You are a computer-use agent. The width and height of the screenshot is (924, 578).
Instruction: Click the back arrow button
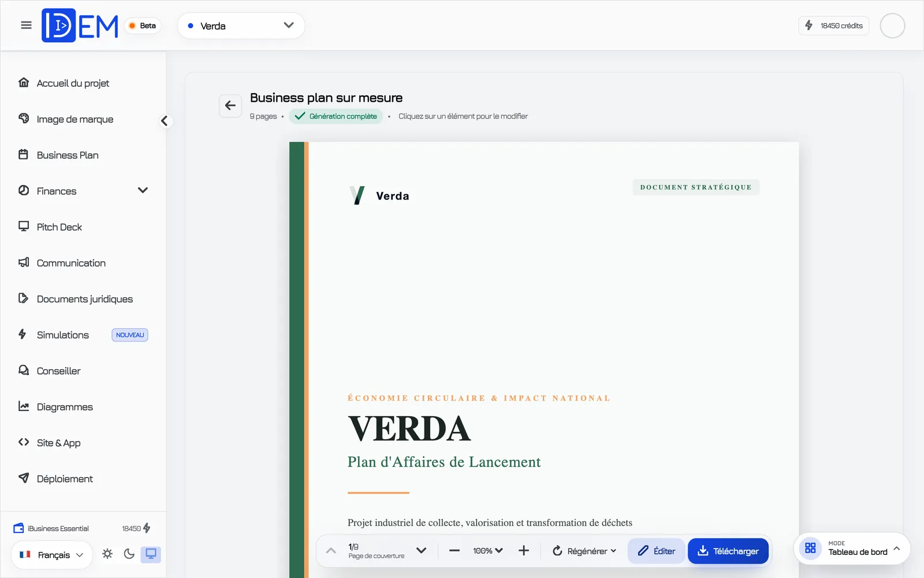[x=230, y=105]
